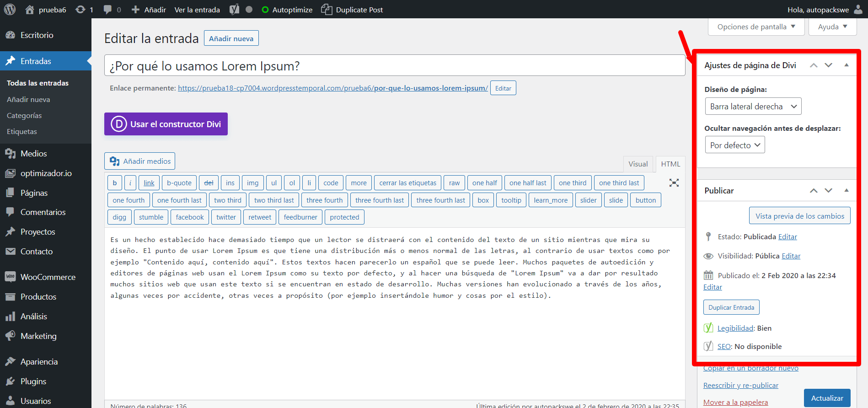Click the Actualizar button
The image size is (868, 408).
[x=827, y=398]
